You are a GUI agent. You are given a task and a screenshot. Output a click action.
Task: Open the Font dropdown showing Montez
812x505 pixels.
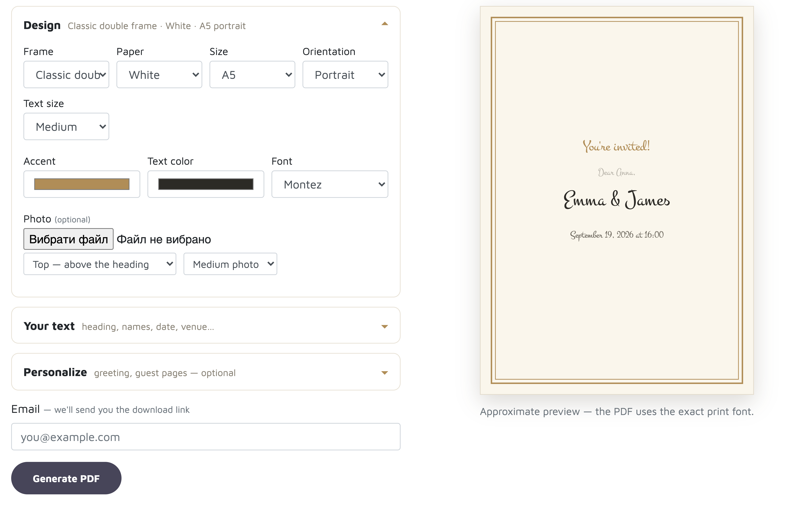click(x=330, y=184)
